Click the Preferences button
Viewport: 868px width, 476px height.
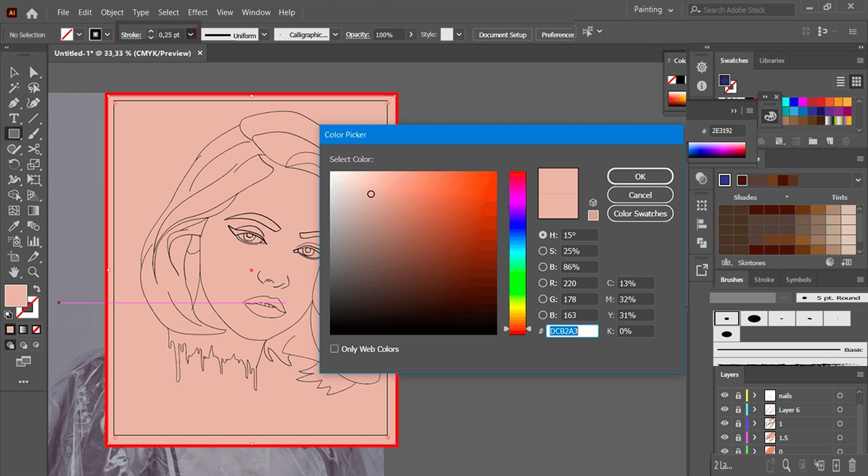pyautogui.click(x=557, y=35)
